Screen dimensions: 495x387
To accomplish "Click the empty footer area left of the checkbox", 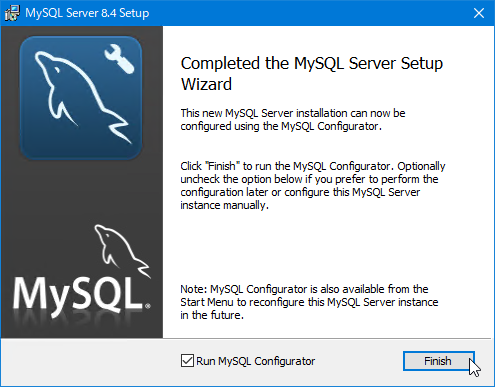I will [90, 362].
